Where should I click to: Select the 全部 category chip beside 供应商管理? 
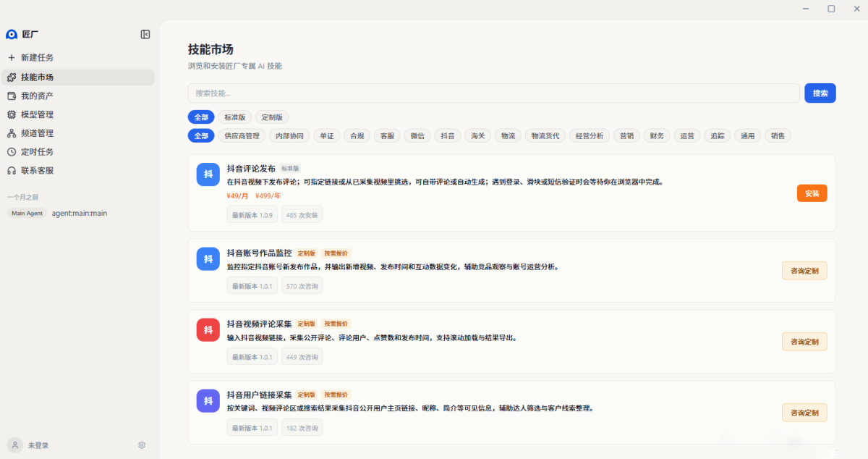point(201,135)
